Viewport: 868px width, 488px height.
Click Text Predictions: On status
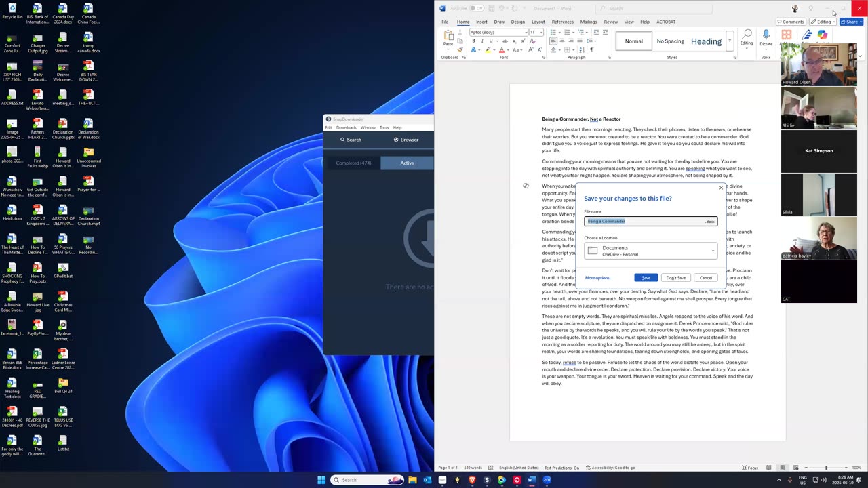(561, 468)
